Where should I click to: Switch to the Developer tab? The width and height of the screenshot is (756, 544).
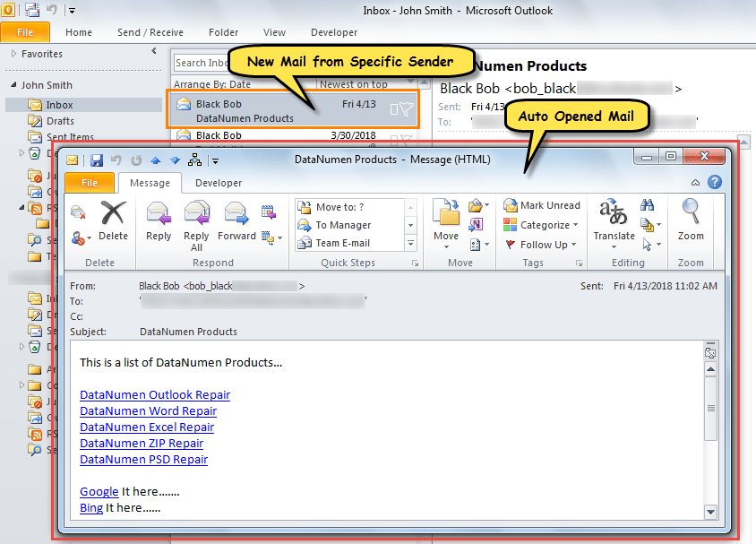point(218,182)
